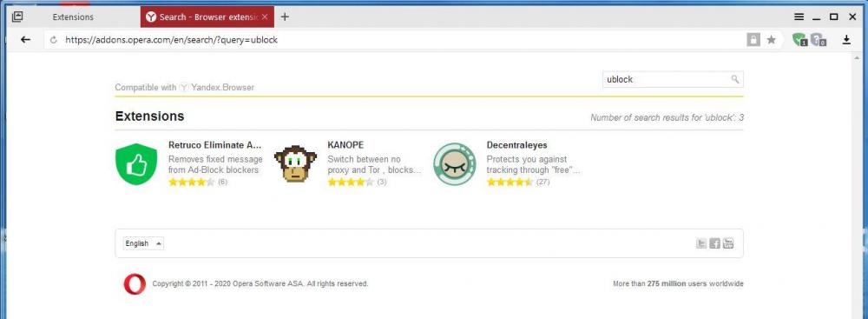Open Opera's Twitter page icon
This screenshot has height=319, width=868.
(x=701, y=243)
